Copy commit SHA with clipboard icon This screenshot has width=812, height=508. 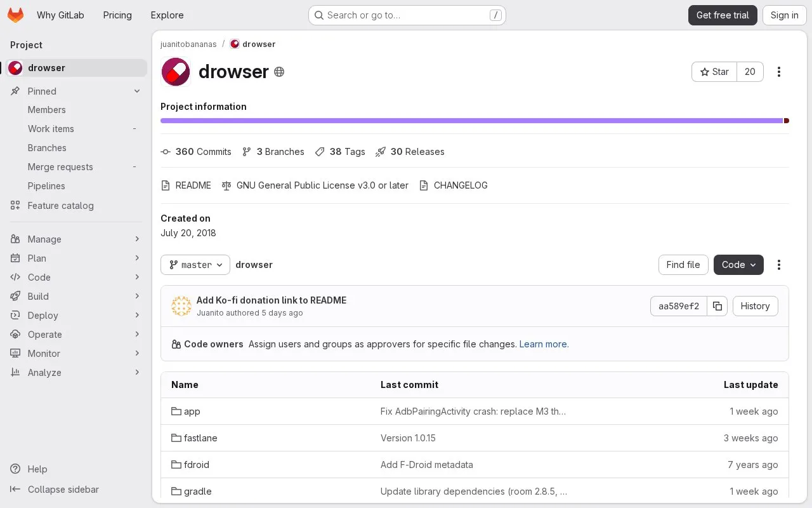click(717, 306)
